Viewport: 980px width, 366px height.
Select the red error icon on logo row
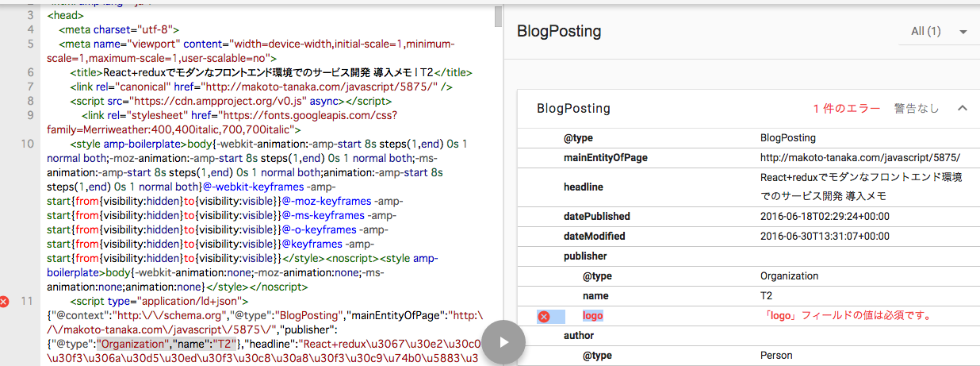544,316
